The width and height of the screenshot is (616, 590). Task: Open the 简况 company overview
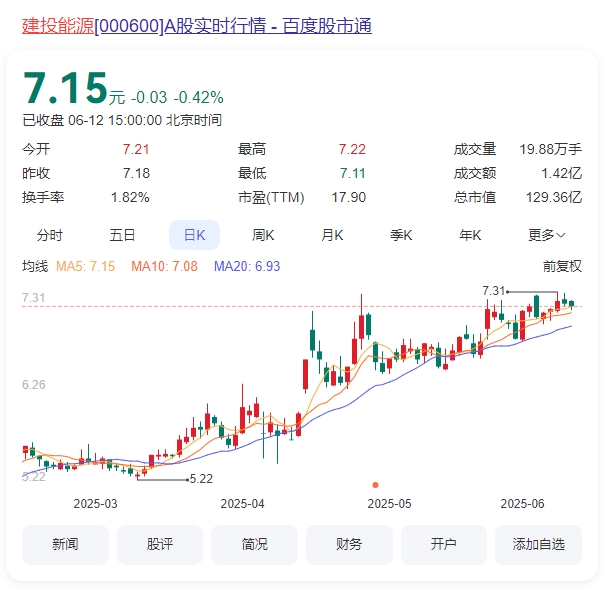(254, 545)
